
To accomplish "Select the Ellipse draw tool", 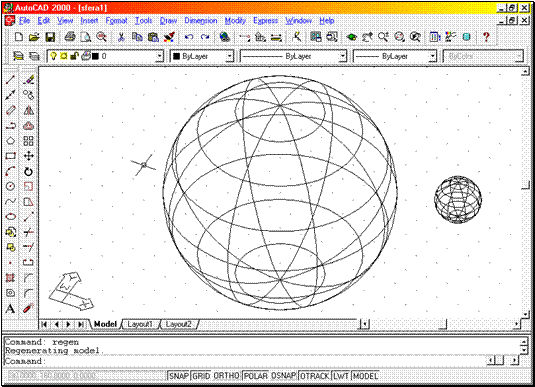I will (x=10, y=217).
